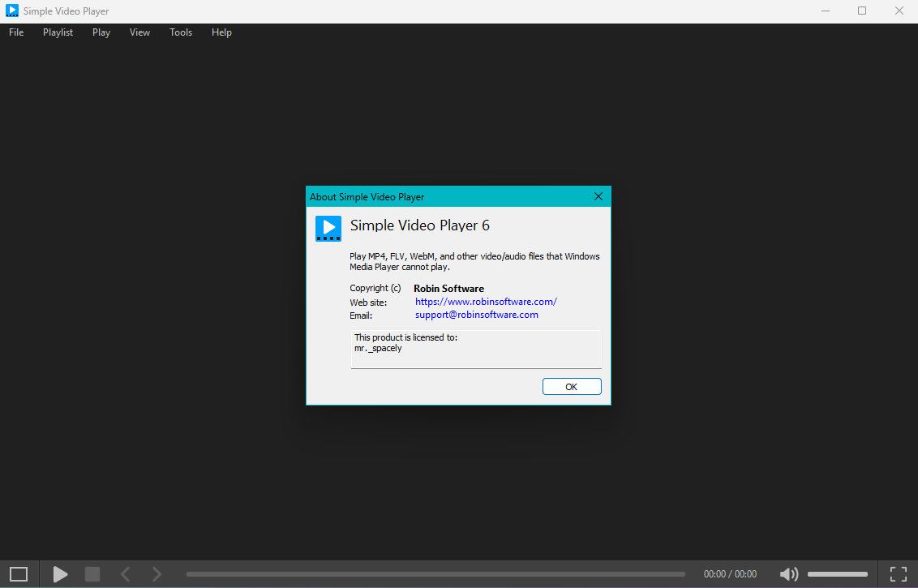
Task: Click the 'Email:' label
Action: click(x=361, y=315)
